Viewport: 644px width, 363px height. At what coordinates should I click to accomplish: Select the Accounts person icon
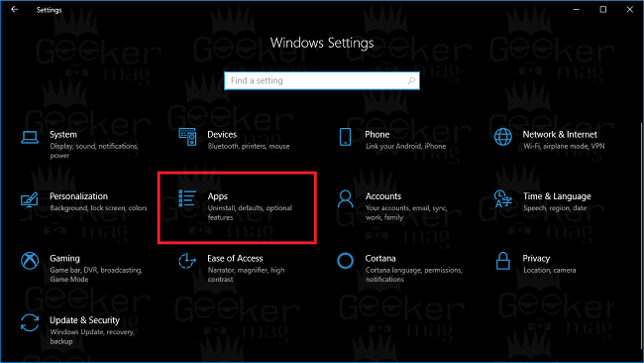[345, 198]
